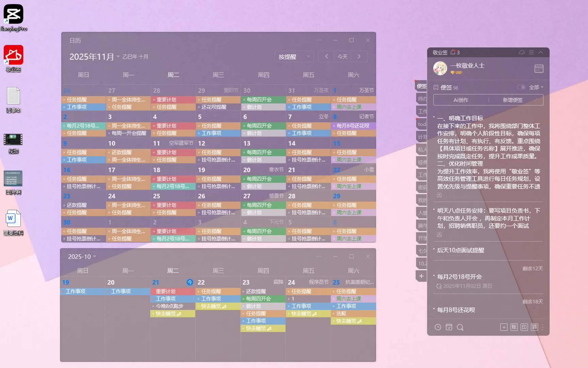Expand the 2025年11月 month selector dropdown
Viewport: 588px width, 368px height.
coord(118,57)
